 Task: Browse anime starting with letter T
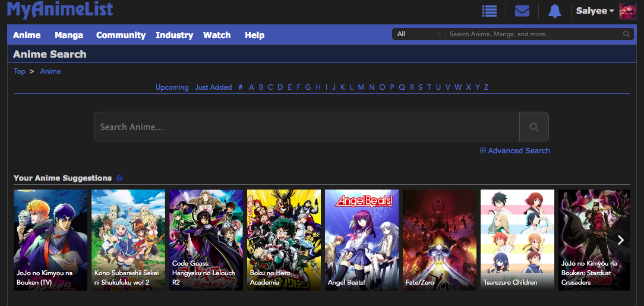coord(429,87)
